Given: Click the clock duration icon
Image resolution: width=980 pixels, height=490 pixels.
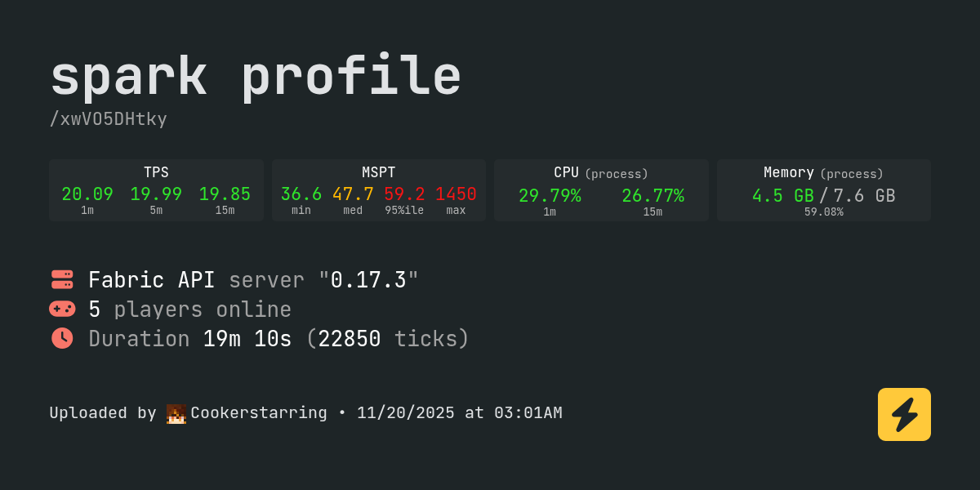Looking at the screenshot, I should (x=62, y=338).
